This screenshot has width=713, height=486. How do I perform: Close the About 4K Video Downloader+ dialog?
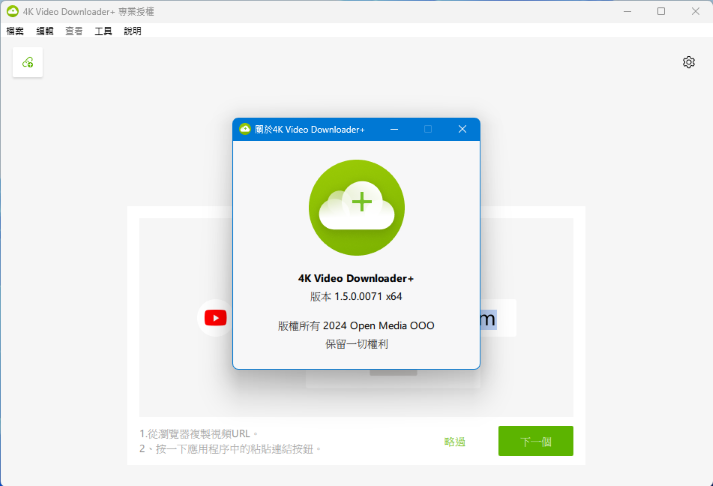(462, 129)
